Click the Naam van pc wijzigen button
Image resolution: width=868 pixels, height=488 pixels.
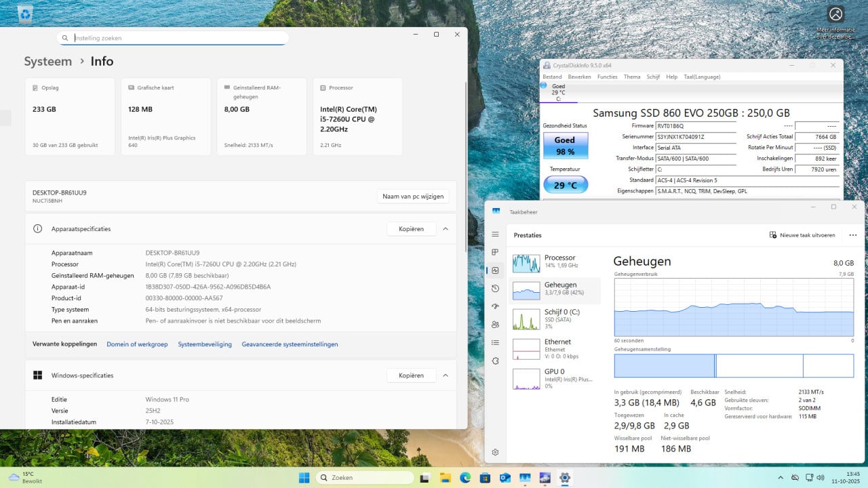pyautogui.click(x=412, y=197)
